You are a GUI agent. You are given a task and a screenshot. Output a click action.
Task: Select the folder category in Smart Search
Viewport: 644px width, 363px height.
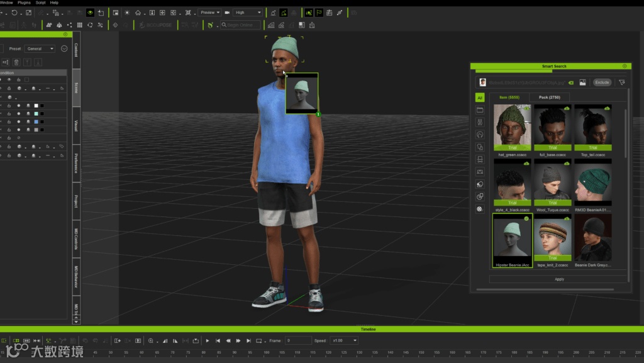coord(480,110)
